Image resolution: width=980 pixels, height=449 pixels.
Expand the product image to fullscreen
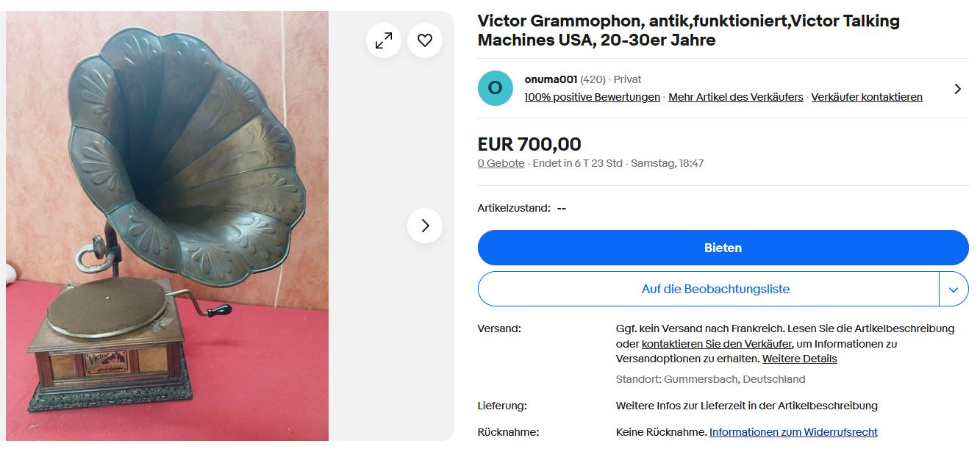tap(384, 41)
